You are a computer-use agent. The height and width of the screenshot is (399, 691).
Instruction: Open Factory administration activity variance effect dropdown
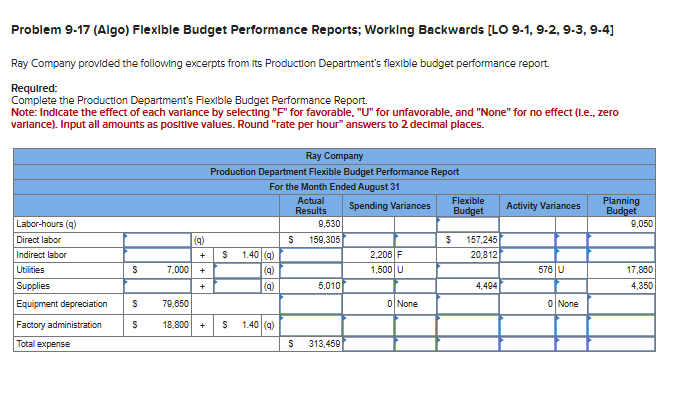pos(571,325)
